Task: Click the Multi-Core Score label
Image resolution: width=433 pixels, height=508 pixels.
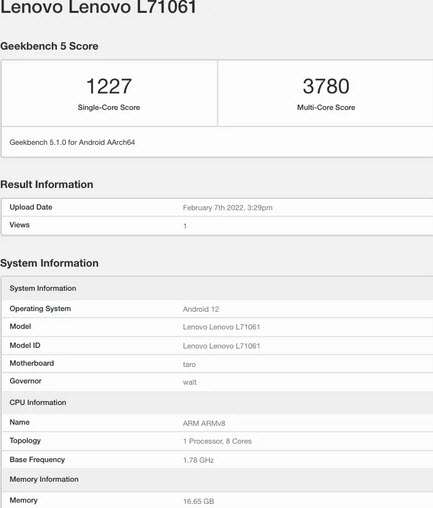Action: click(326, 107)
